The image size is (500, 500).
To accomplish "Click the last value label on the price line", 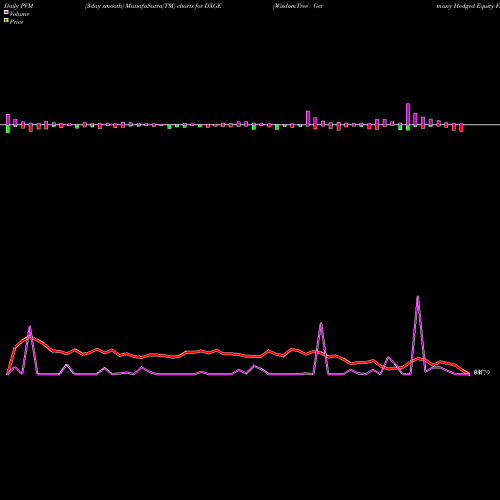I will click(482, 373).
